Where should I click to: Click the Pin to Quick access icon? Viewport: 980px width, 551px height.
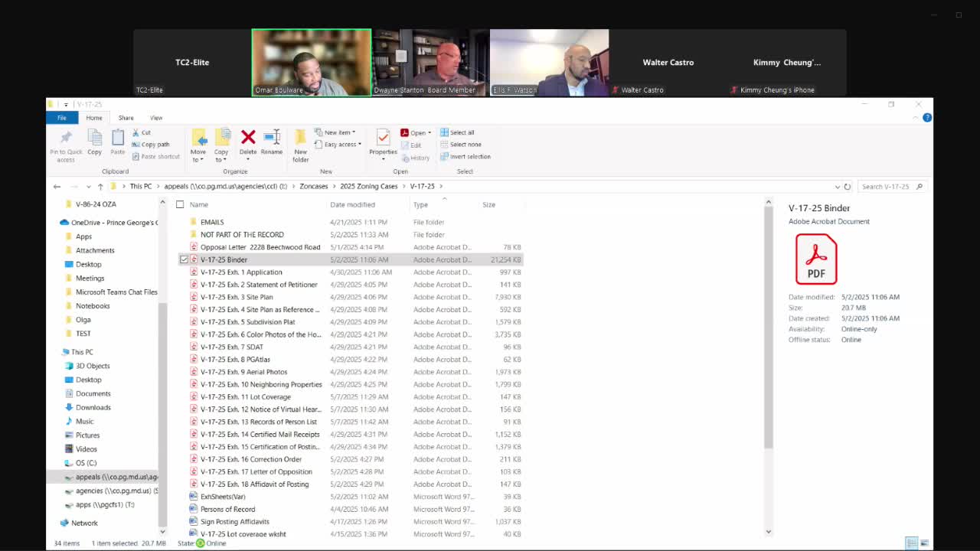[x=66, y=144]
